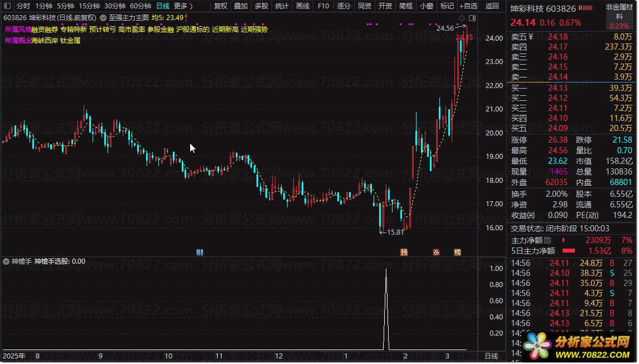
Task: Click the 叠加 overlay button
Action: (241, 6)
